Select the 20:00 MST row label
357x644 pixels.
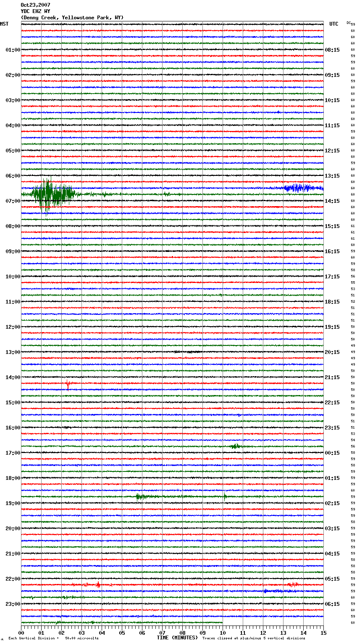(13, 529)
